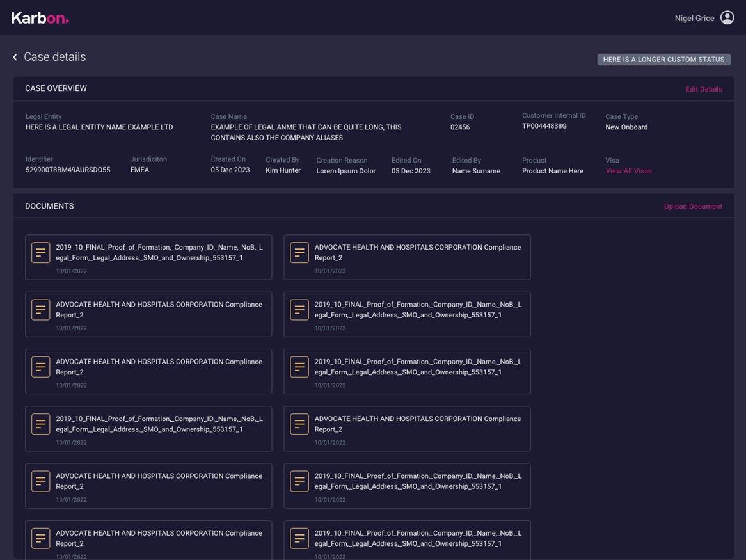Click the file icon of the fourth row's 2019_10_FINAL document
Viewport: 746px width, 560px height.
pyautogui.click(x=41, y=424)
